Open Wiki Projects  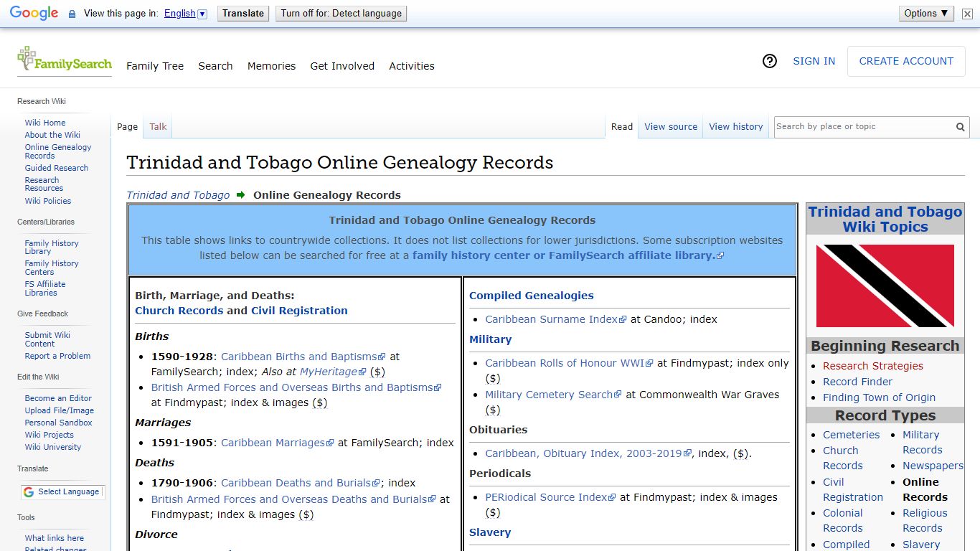[x=50, y=435]
